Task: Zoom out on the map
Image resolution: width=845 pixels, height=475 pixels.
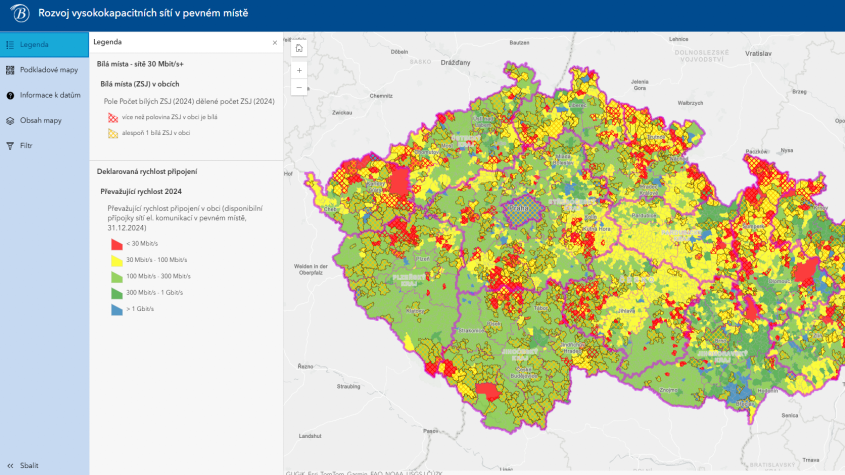Action: [x=299, y=87]
